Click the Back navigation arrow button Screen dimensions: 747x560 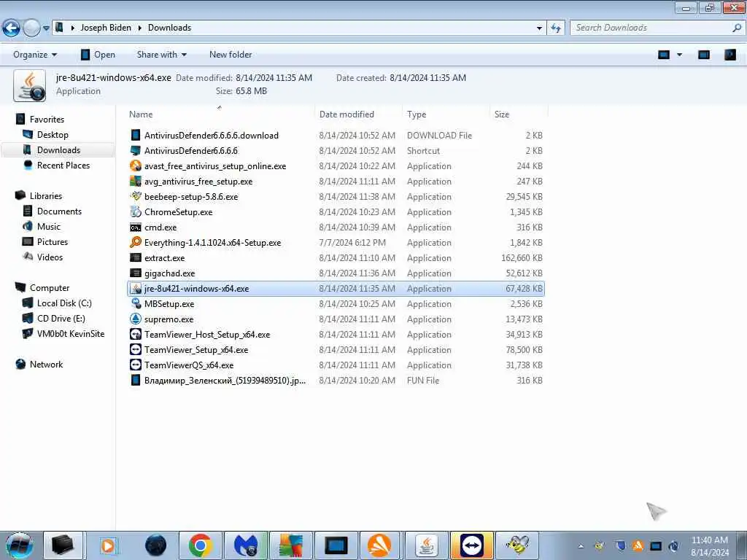click(11, 28)
